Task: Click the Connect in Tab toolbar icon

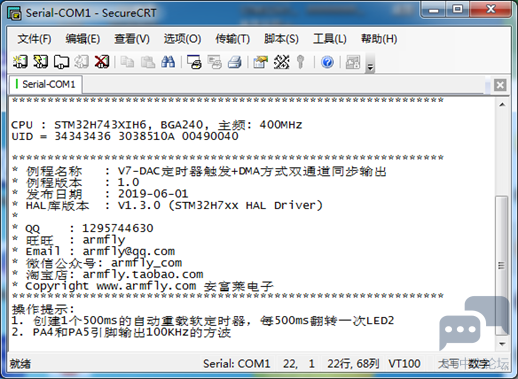Action: coord(61,62)
